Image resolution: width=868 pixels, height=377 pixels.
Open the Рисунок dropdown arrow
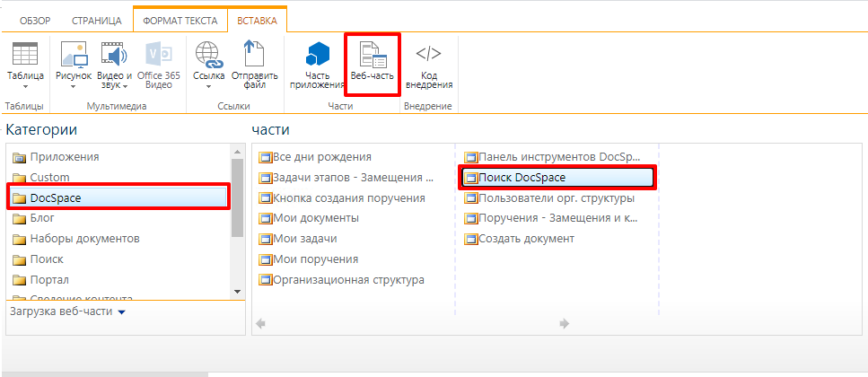74,86
